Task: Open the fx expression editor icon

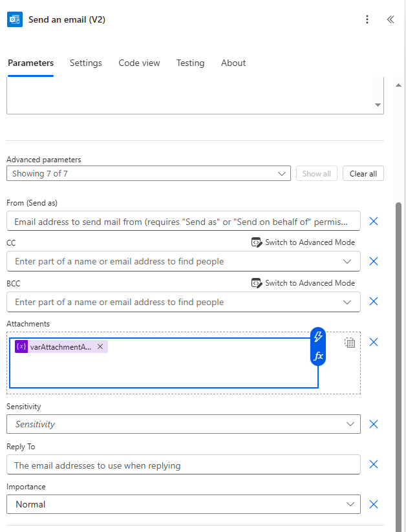Action: pyautogui.click(x=317, y=356)
